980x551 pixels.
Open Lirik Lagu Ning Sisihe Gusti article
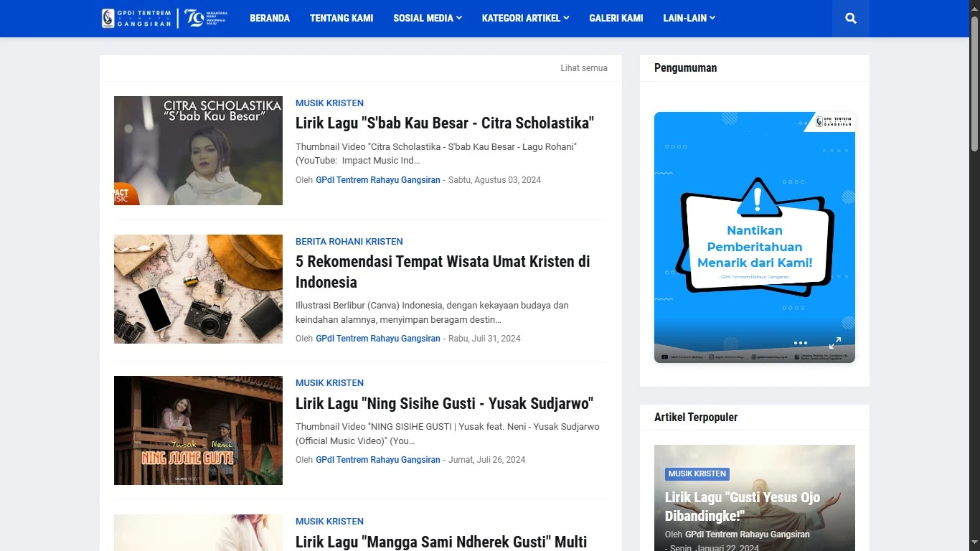[444, 403]
